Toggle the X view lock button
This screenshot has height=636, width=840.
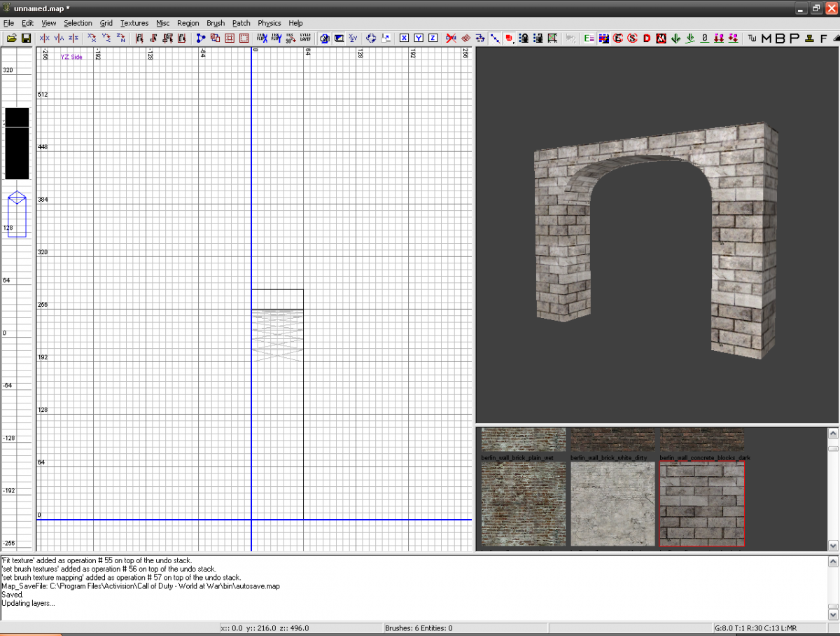tap(404, 39)
